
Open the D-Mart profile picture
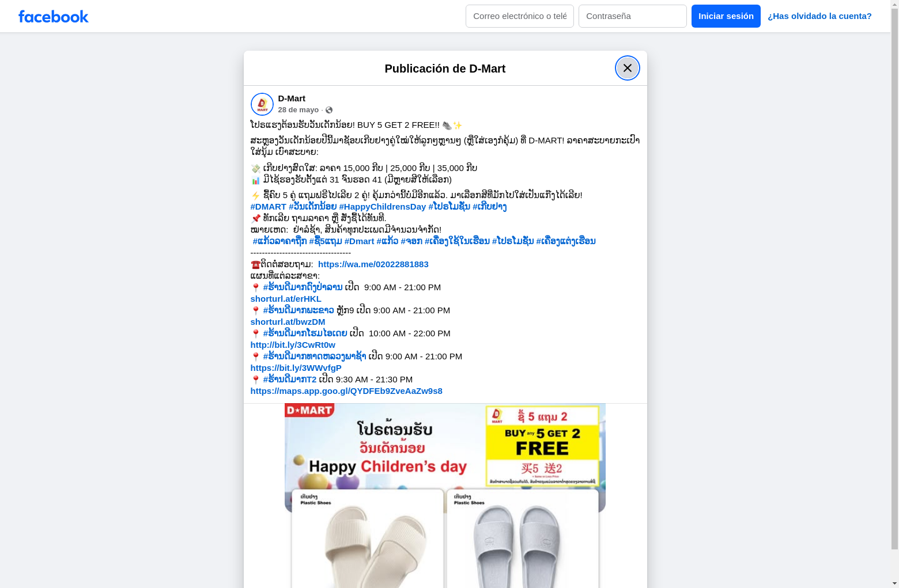tap(262, 104)
